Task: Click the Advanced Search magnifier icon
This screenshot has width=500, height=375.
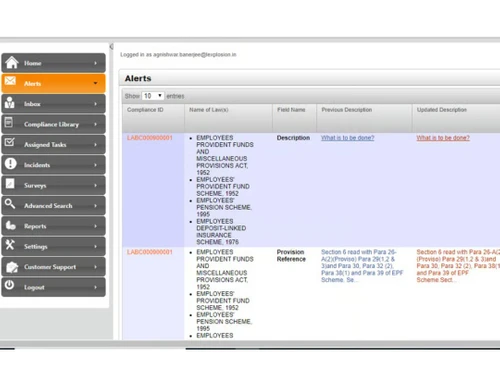Action: pos(10,204)
